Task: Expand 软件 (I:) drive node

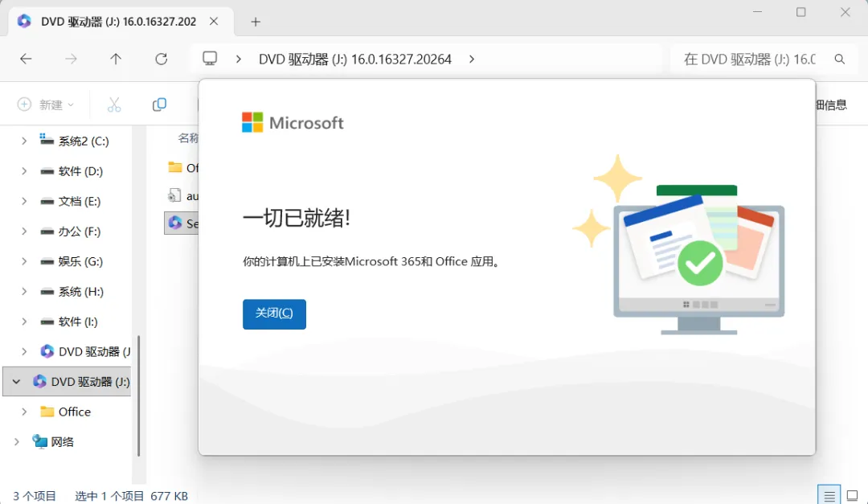Action: tap(24, 322)
